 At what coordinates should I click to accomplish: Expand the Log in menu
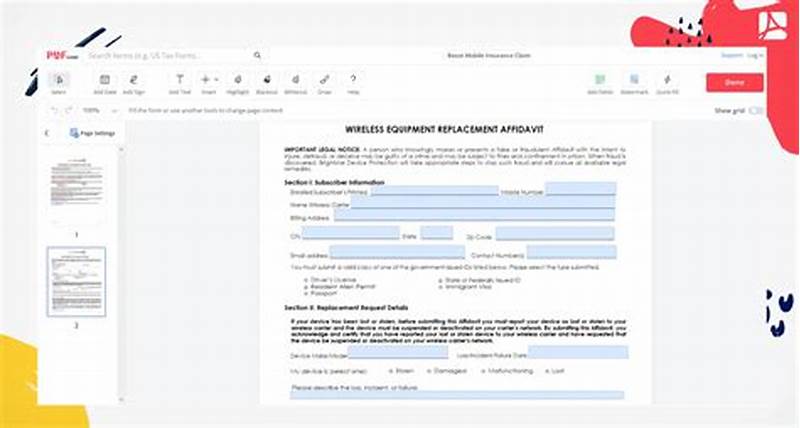tap(756, 55)
